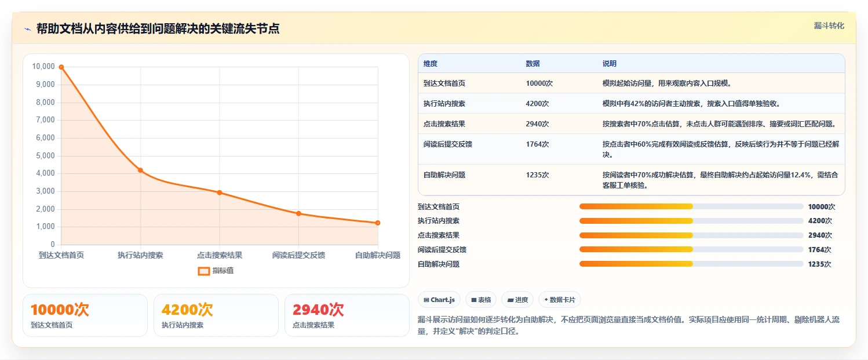The image size is (868, 360).
Task: Click table cell 到达文档首页 in 维度 column
Action: (444, 83)
